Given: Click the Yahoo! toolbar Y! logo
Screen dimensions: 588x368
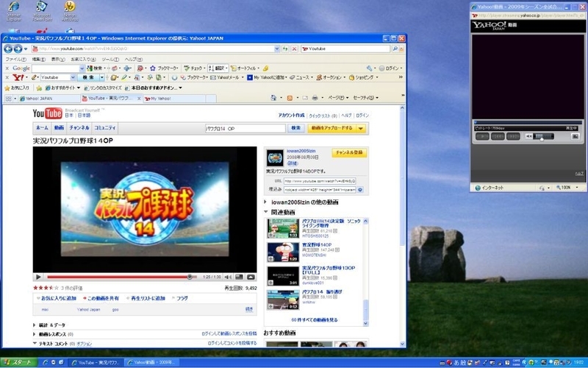Looking at the screenshot, I should pos(18,77).
